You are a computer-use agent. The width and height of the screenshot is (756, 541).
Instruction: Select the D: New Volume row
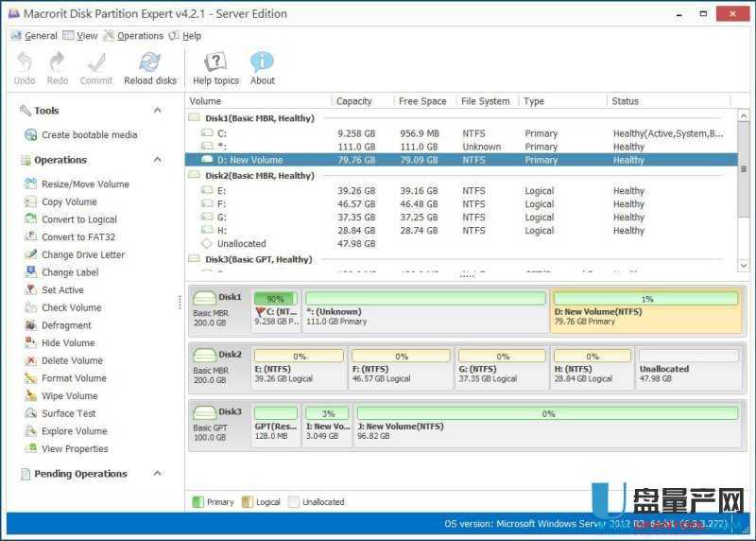click(x=249, y=161)
